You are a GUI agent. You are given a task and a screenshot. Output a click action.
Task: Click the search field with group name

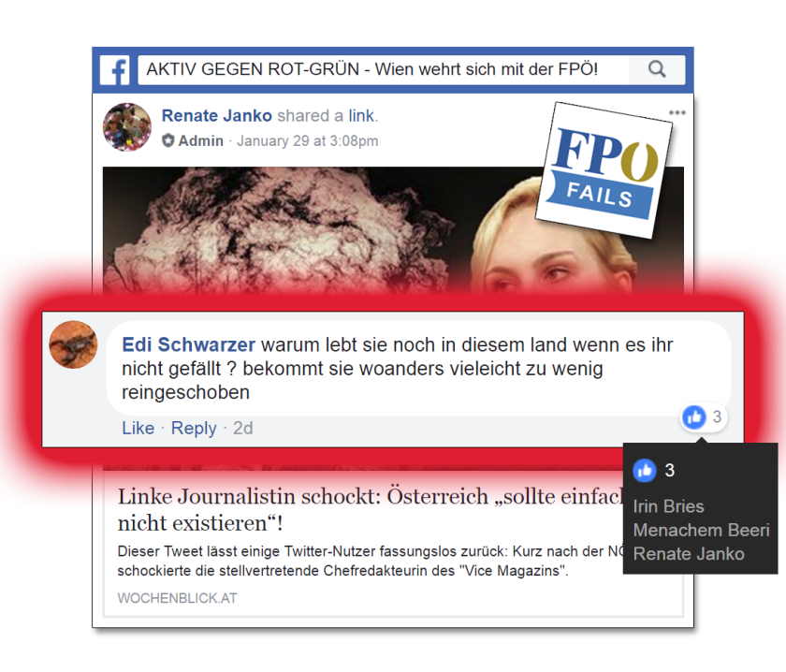tap(383, 69)
